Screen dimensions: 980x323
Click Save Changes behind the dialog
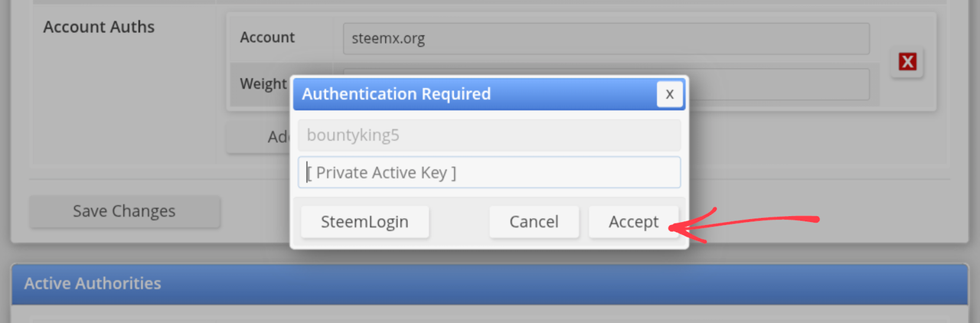(124, 211)
